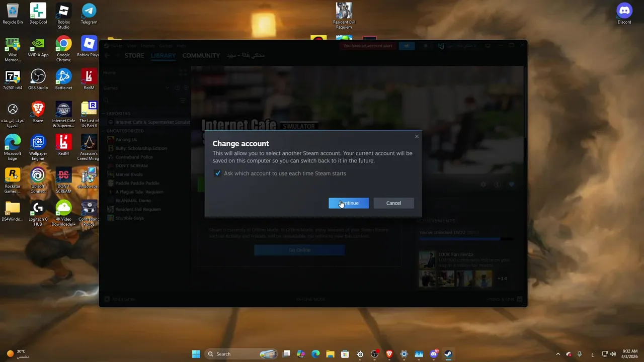This screenshot has height=362, width=644.
Task: Tick the 'Ask which account to use' checkbox
Action: [218, 173]
